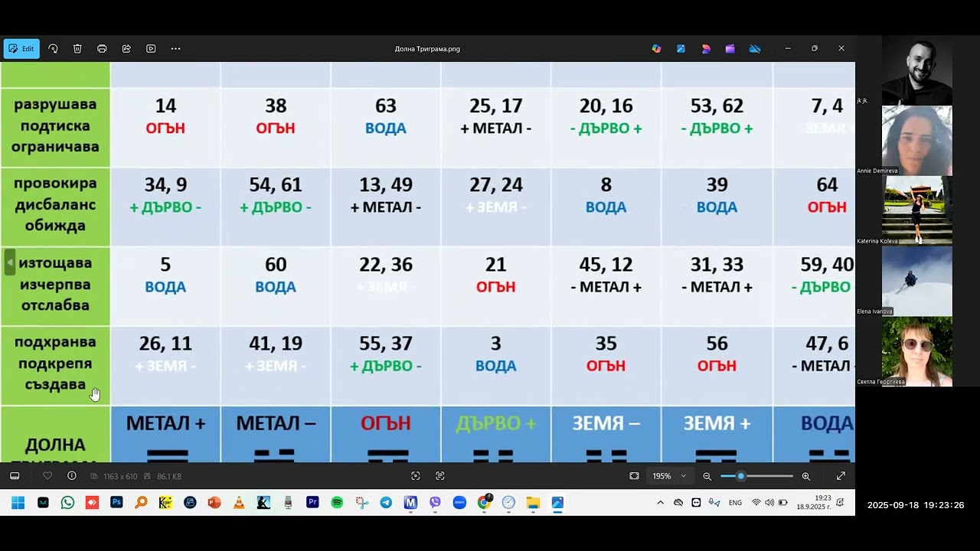Launch Photoshop from the taskbar
The height and width of the screenshot is (551, 980).
coord(116,503)
